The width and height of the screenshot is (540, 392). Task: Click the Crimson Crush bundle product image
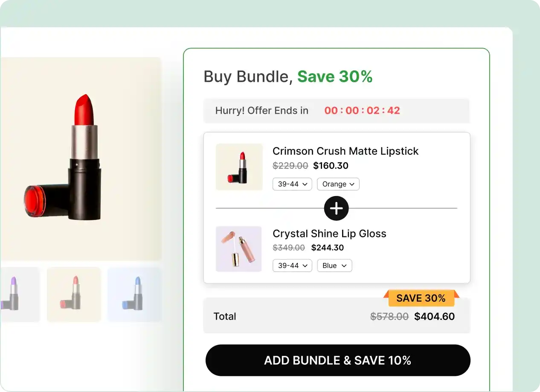click(239, 167)
